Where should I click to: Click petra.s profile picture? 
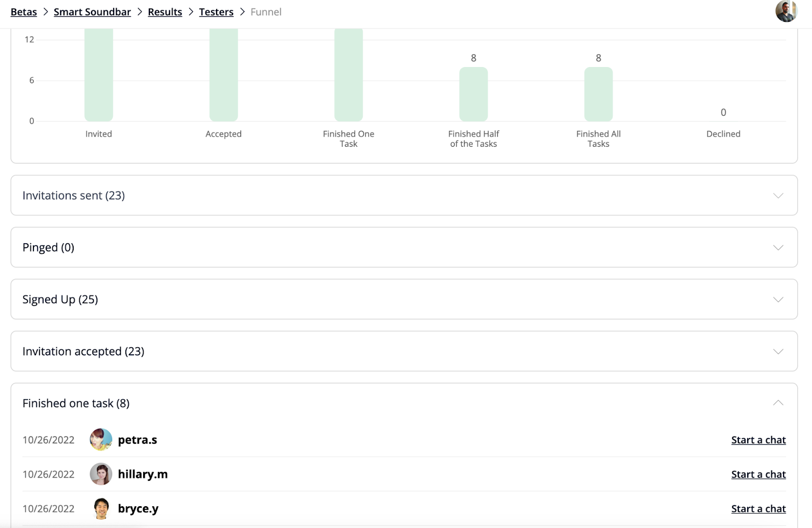(101, 440)
